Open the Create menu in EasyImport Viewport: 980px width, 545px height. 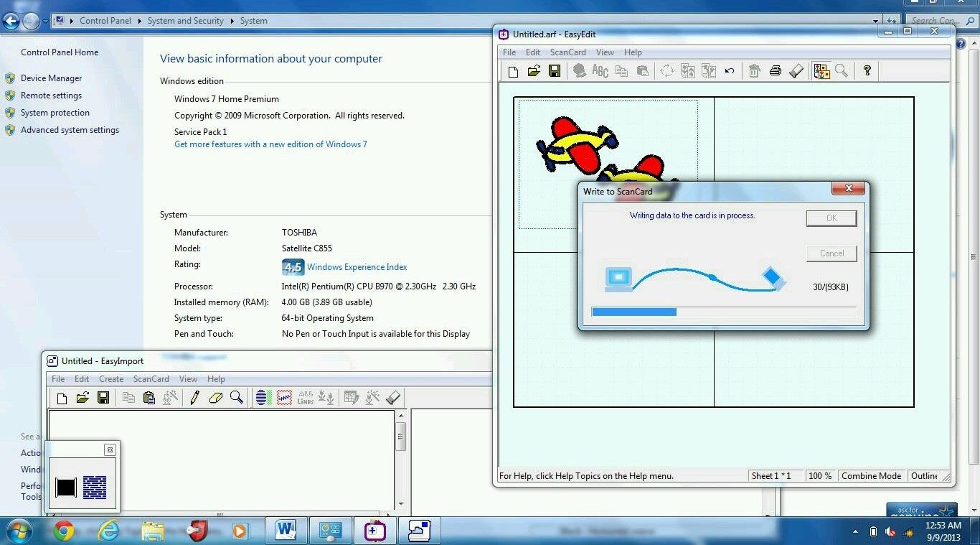[111, 379]
